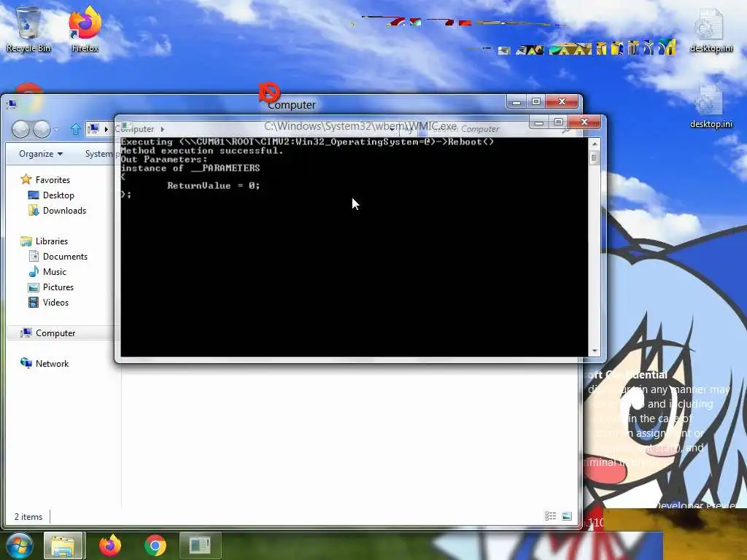Go back in the Computer Explorer window

[20, 129]
